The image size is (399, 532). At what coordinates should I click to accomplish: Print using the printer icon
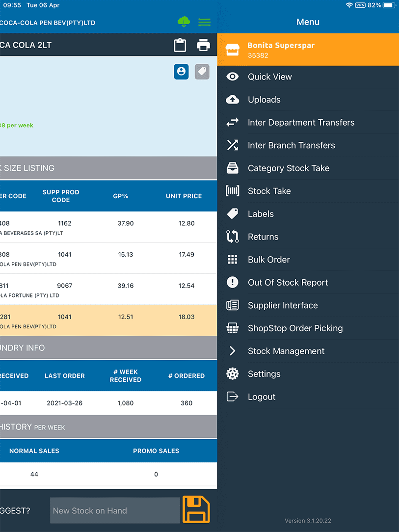pyautogui.click(x=203, y=45)
